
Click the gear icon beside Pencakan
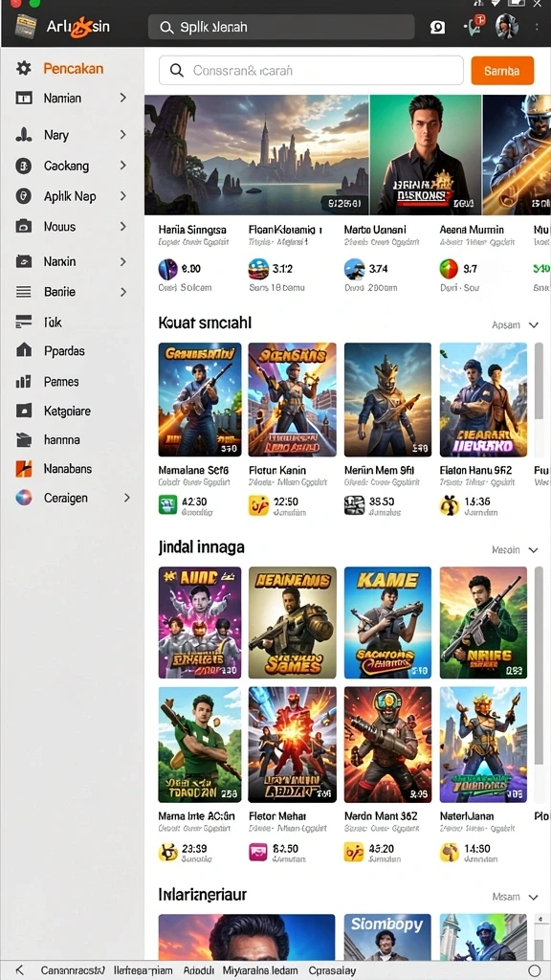pos(24,68)
